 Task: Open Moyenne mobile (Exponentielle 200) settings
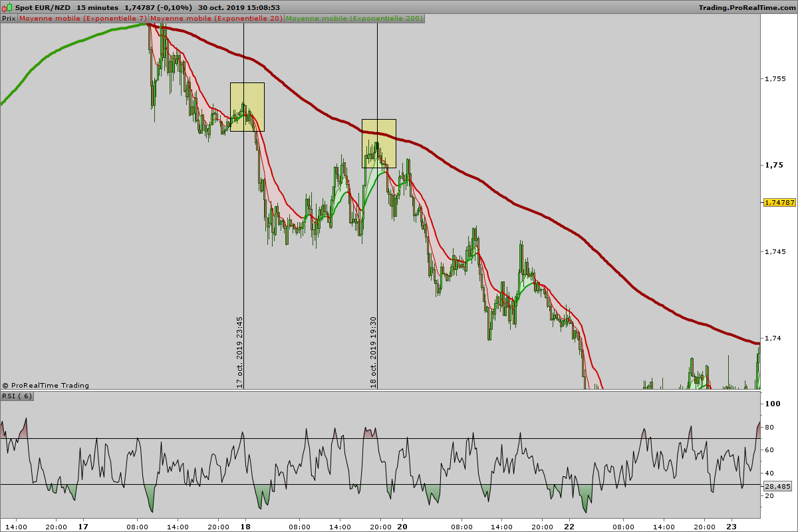point(354,19)
